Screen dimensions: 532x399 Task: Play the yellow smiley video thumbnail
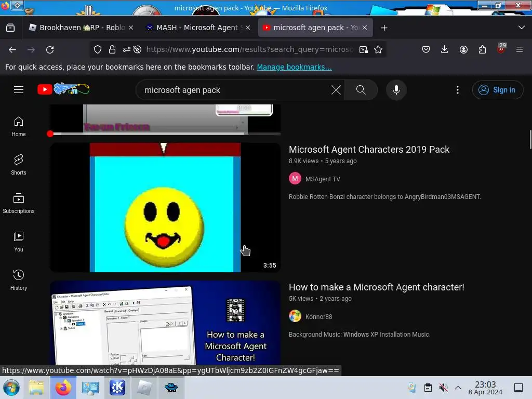pyautogui.click(x=165, y=207)
